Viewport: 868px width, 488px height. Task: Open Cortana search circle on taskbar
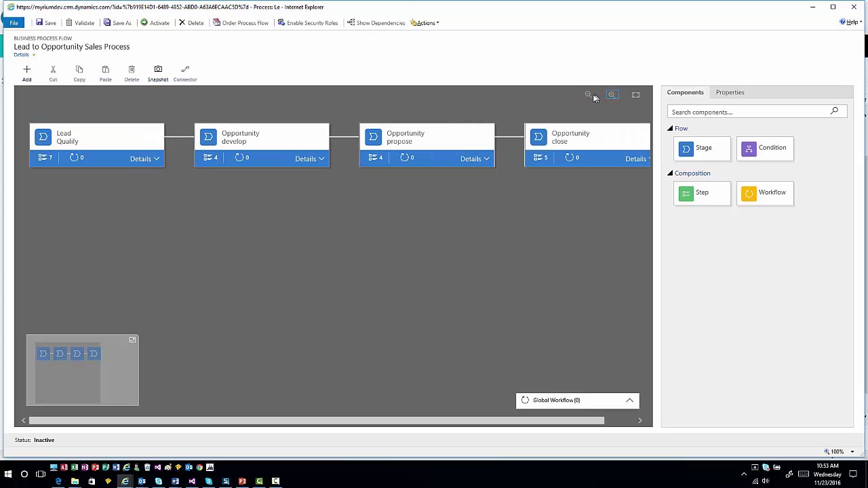pyautogui.click(x=24, y=474)
